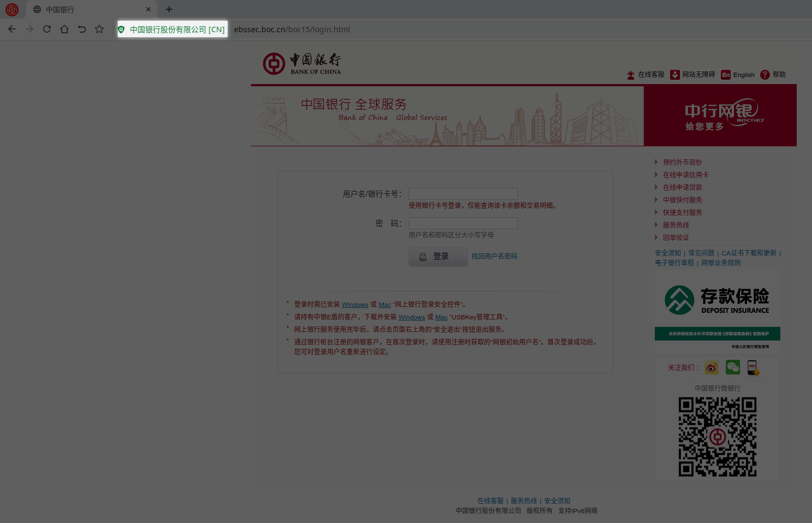Reload the page with refresh icon
This screenshot has height=523, width=812.
coord(47,29)
